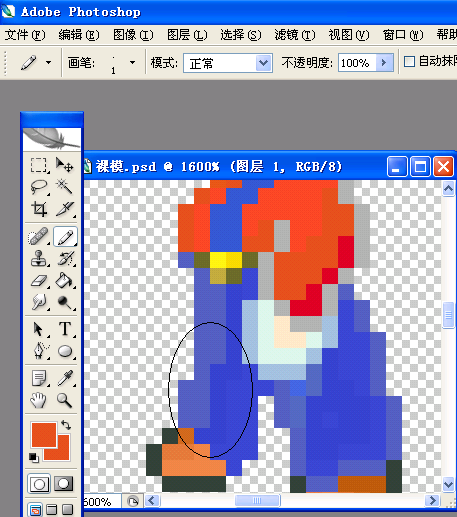The height and width of the screenshot is (517, 457).
Task: Open the 视图(V) menu
Action: point(349,35)
